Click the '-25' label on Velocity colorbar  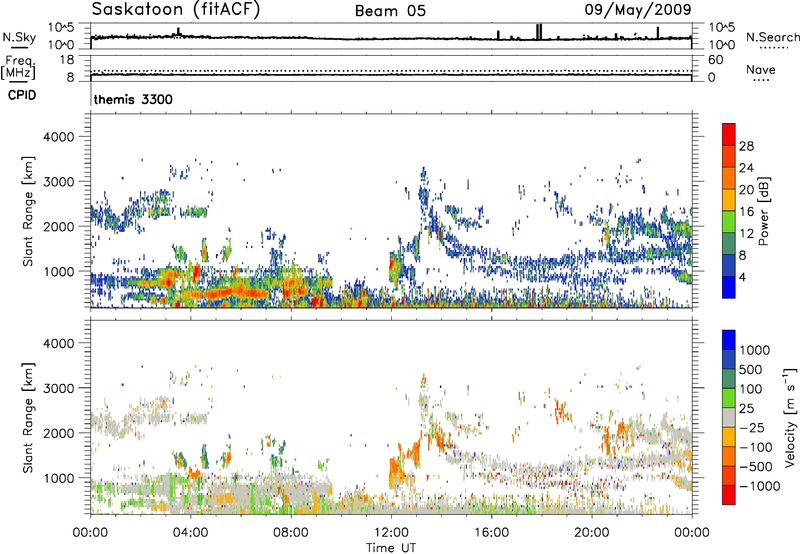pyautogui.click(x=752, y=427)
